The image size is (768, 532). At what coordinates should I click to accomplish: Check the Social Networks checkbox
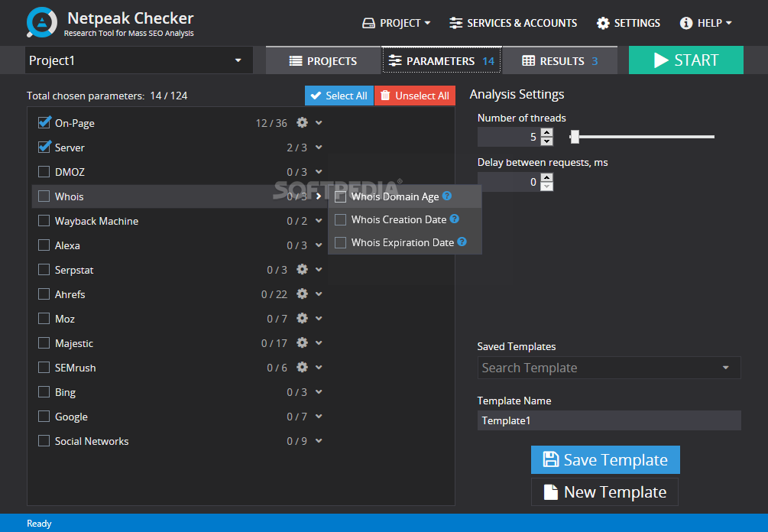pos(44,441)
